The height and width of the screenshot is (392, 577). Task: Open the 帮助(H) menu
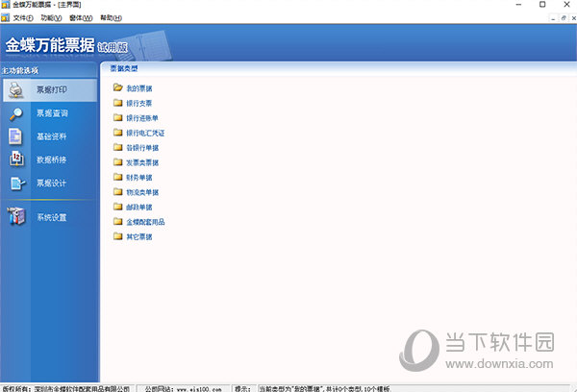pos(111,17)
